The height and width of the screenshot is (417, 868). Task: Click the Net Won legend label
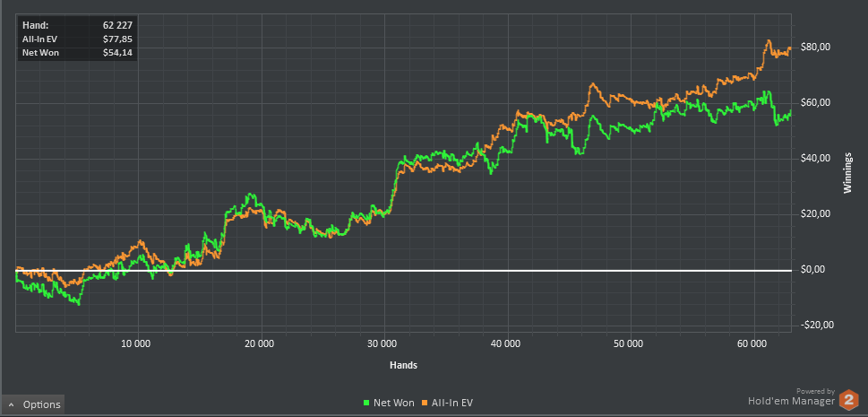point(393,404)
